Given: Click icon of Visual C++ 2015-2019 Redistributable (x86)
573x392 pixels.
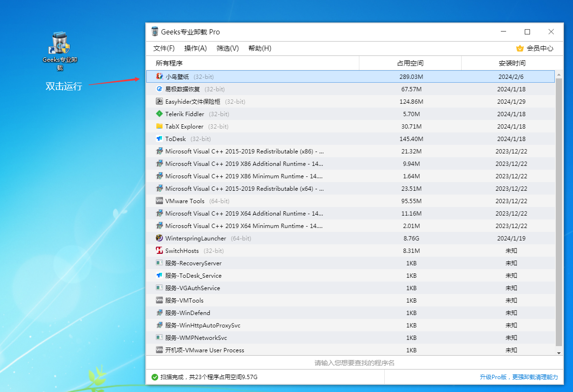Looking at the screenshot, I should tap(159, 151).
